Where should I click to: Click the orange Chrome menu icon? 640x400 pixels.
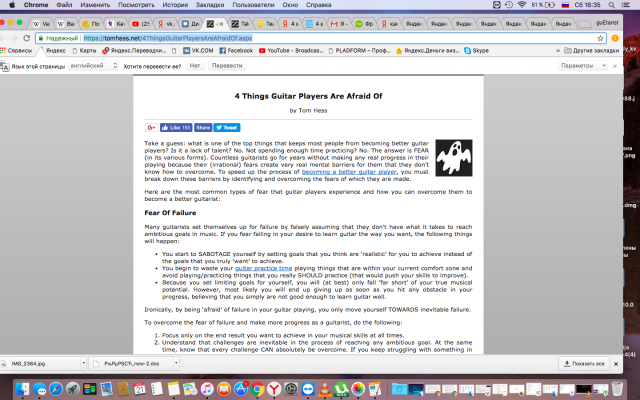point(615,38)
